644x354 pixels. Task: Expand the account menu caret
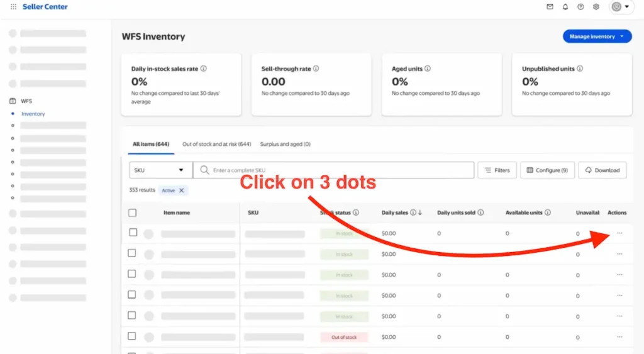click(x=627, y=6)
